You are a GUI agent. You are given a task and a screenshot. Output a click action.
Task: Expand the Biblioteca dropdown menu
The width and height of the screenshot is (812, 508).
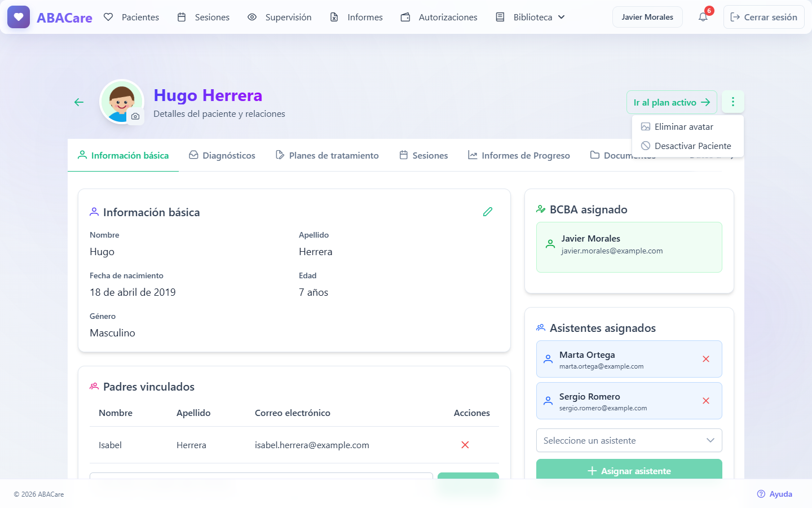pyautogui.click(x=530, y=17)
